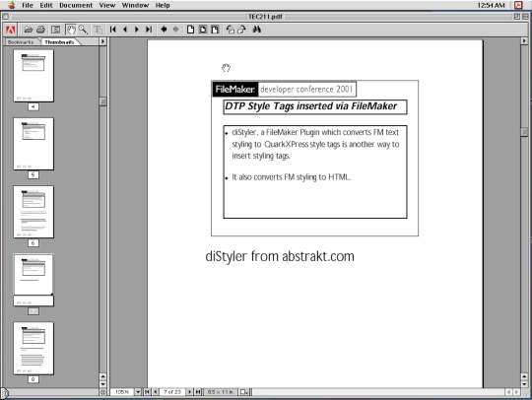
Task: Switch to the Bookmarks tab
Action: 21,42
